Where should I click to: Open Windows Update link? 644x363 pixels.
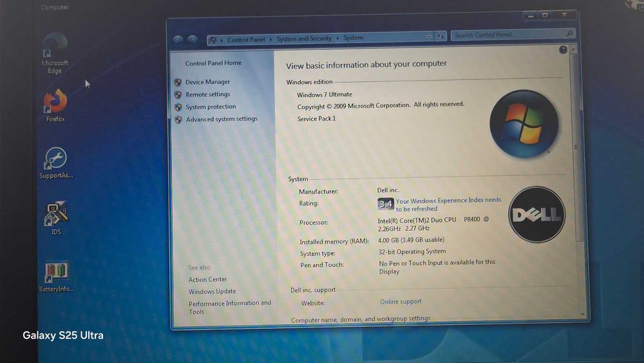tap(212, 291)
